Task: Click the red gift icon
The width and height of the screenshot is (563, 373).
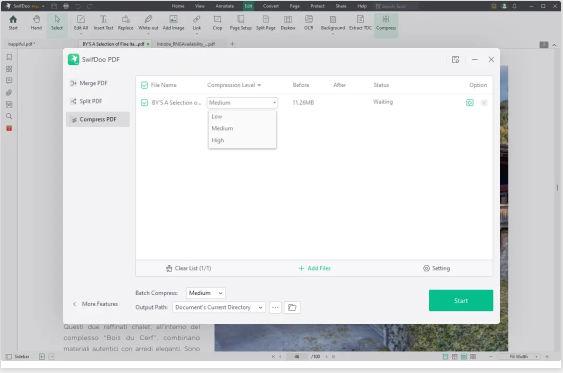Action: coord(9,128)
